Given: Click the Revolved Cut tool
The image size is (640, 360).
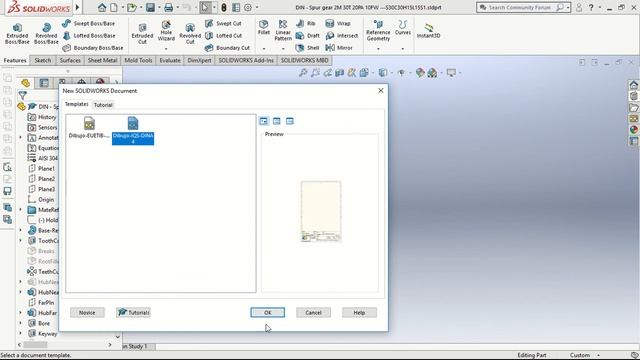Looking at the screenshot, I should pos(190,33).
